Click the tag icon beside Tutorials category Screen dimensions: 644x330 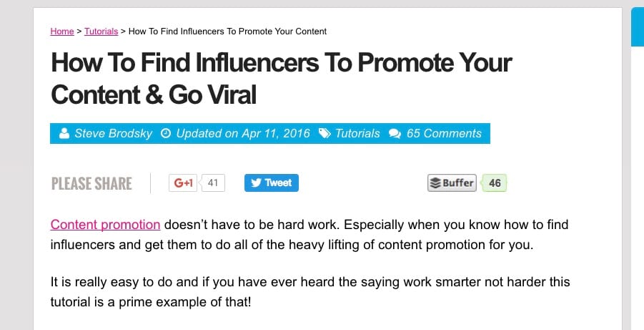[x=325, y=133]
